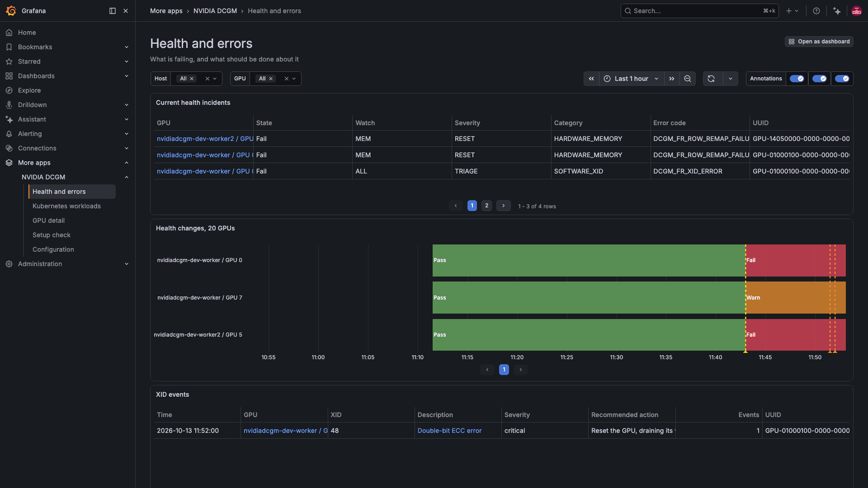868x488 pixels.
Task: Dock the sidebar menu icon
Action: [x=113, y=11]
